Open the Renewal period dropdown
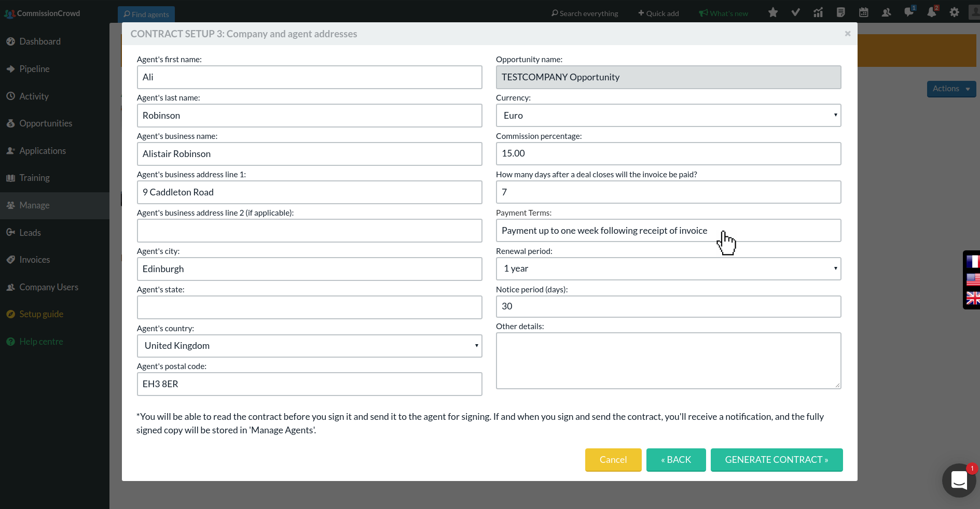The height and width of the screenshot is (509, 980). pos(668,269)
